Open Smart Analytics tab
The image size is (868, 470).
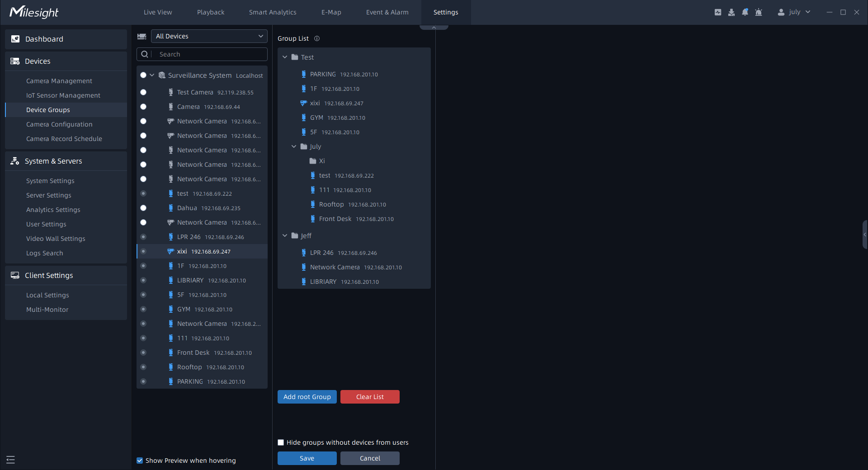coord(273,12)
